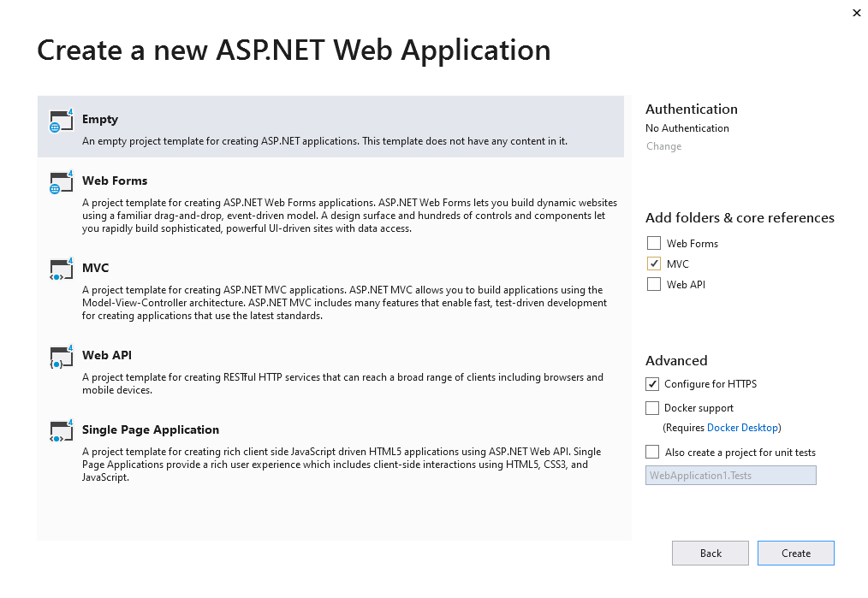Click the Web API template icon
The width and height of the screenshot is (868, 598).
(x=61, y=357)
